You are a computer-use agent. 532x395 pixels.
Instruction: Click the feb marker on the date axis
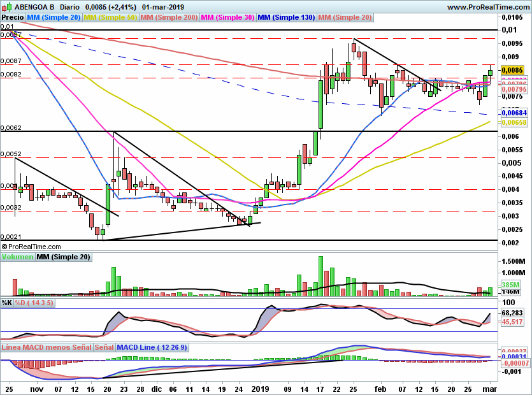(380, 389)
